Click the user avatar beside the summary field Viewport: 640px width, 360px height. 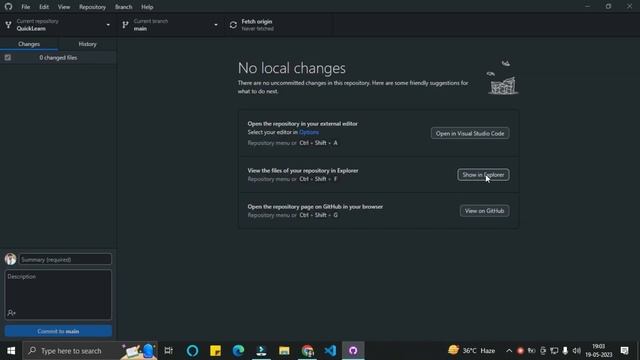11,259
